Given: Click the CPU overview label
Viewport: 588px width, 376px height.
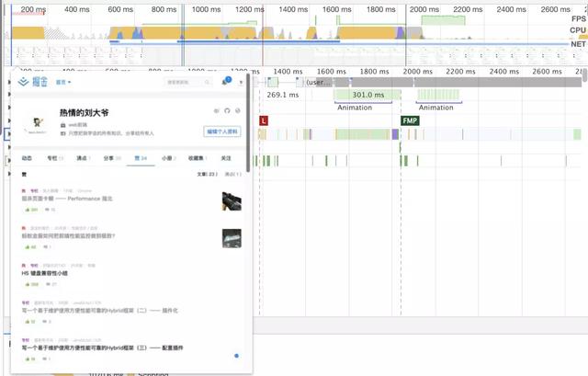Looking at the screenshot, I should pyautogui.click(x=578, y=30).
